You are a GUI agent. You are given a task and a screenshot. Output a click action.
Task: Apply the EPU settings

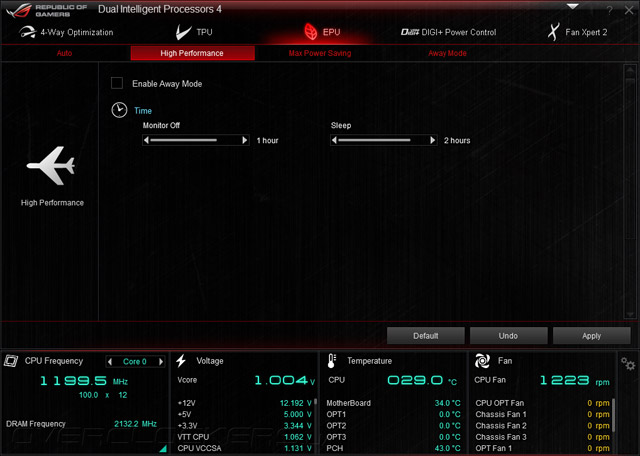pyautogui.click(x=591, y=336)
